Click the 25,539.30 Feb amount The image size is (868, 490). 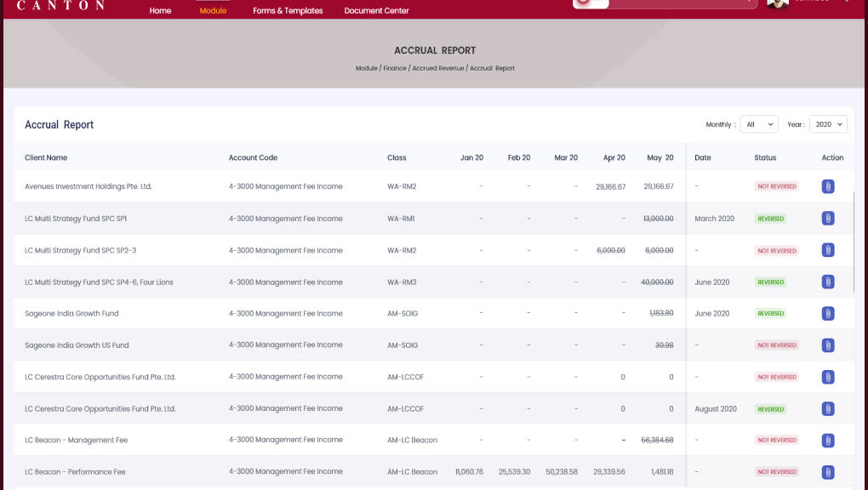pyautogui.click(x=514, y=472)
